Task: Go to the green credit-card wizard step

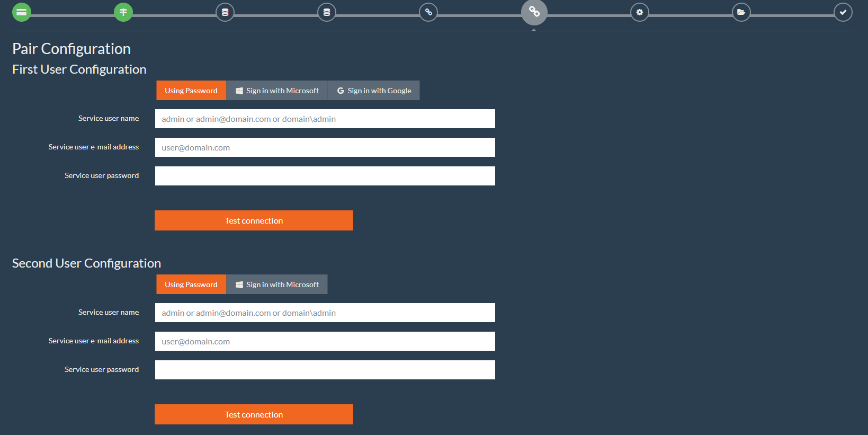Action: click(x=22, y=12)
